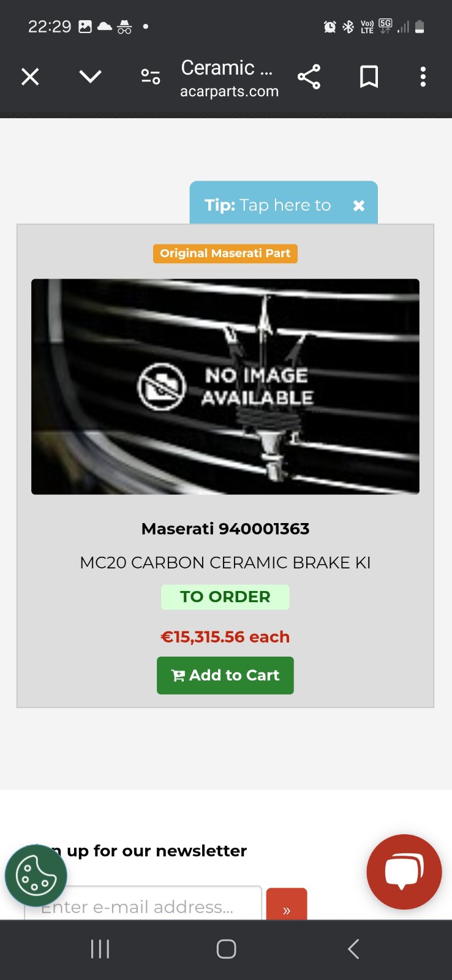
Task: Open site settings tune icon
Action: pyautogui.click(x=151, y=77)
